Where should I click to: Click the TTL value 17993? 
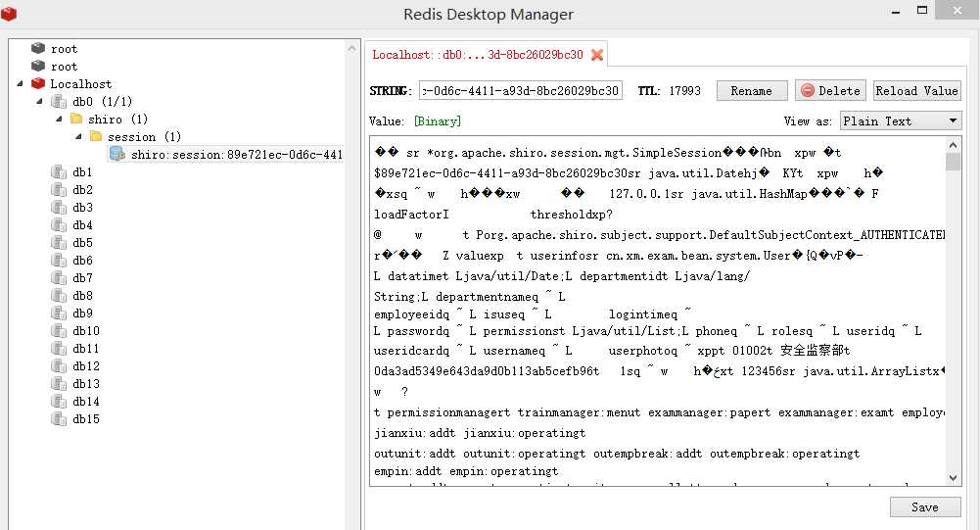[685, 91]
